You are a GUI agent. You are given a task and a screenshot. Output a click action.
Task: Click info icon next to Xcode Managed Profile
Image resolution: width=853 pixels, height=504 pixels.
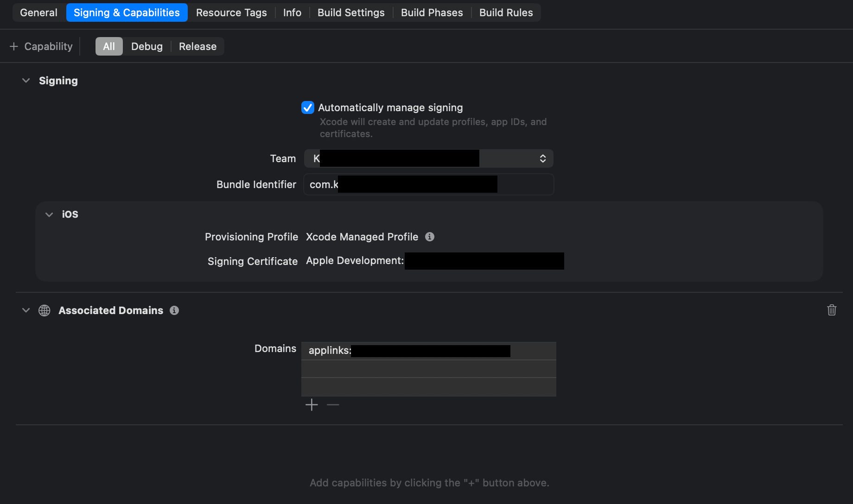click(x=430, y=237)
